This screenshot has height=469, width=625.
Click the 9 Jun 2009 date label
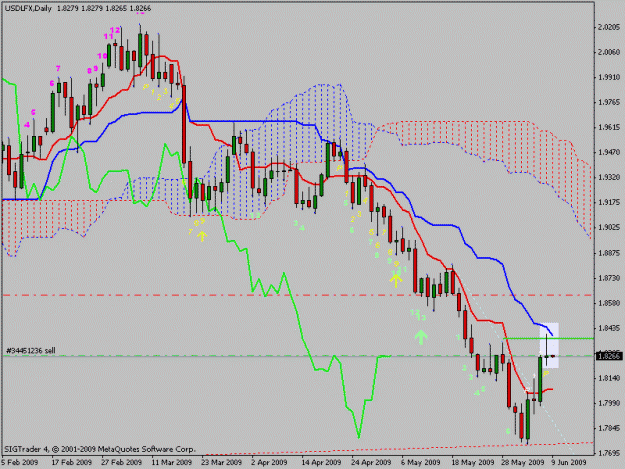[569, 462]
